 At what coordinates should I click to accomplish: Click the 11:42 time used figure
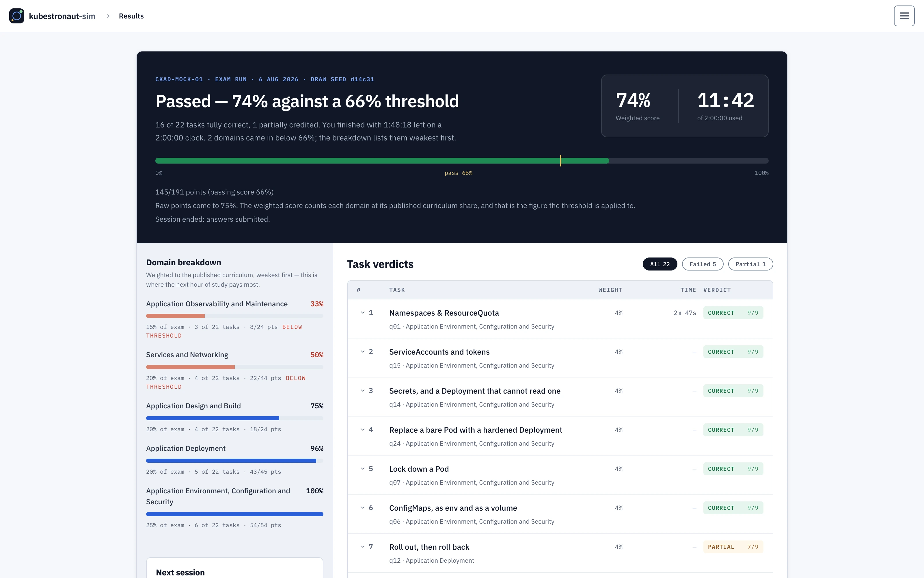(725, 101)
